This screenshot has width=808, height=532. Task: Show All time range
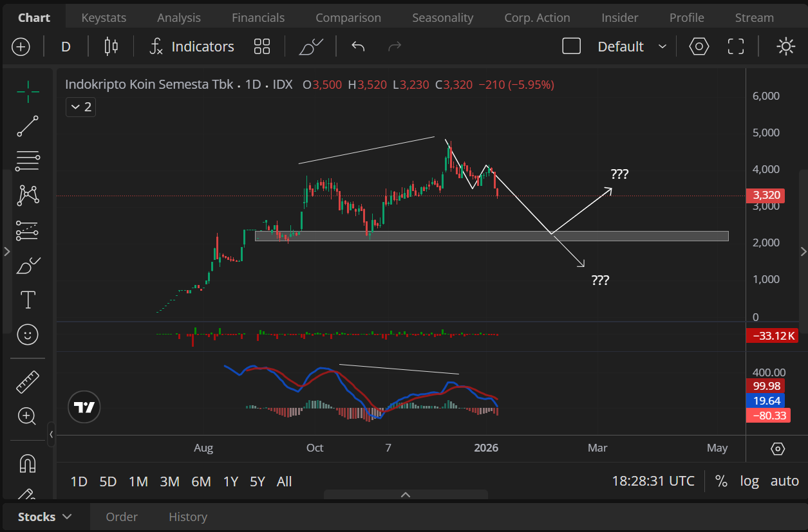(284, 481)
